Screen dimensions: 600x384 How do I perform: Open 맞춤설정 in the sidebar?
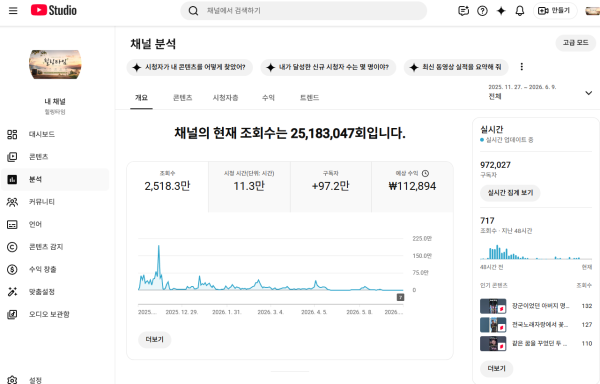pyautogui.click(x=55, y=292)
